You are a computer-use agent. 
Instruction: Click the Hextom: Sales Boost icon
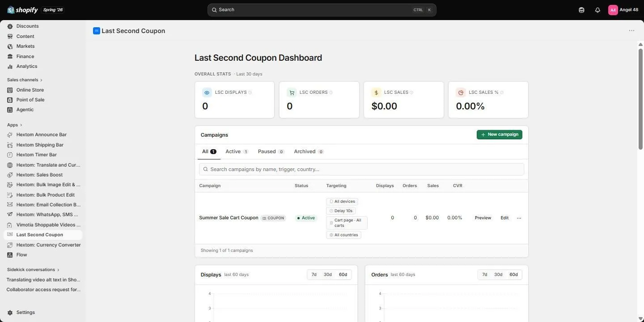(10, 175)
